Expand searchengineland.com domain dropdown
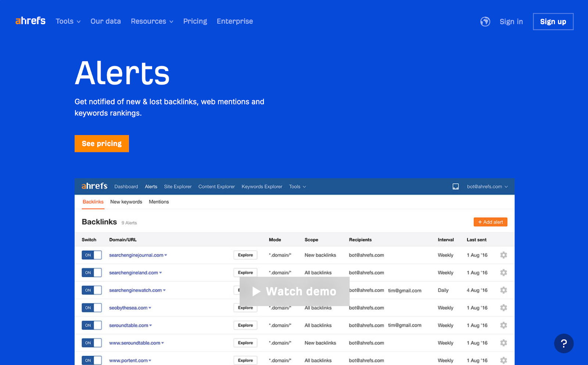 (161, 273)
